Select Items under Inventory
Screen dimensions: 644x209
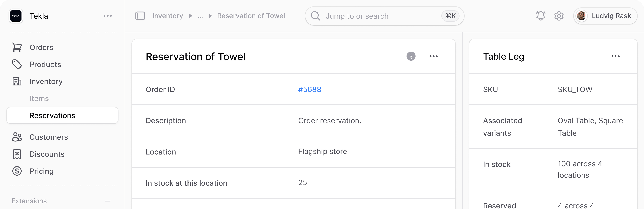39,98
